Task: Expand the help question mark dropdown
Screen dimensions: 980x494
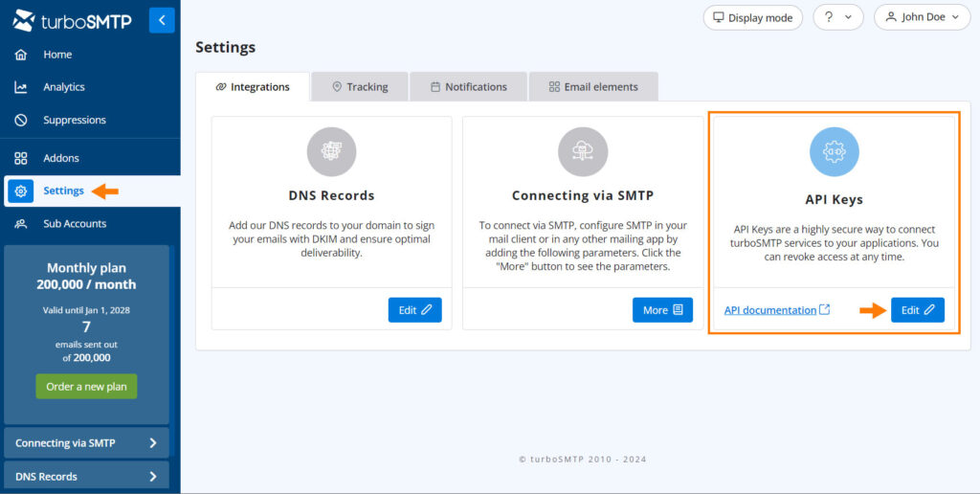Action: coord(837,17)
